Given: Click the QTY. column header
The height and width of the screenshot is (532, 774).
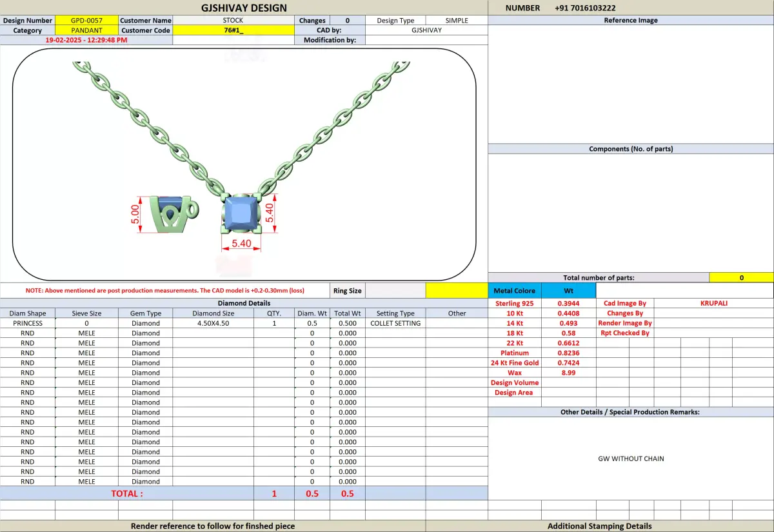Looking at the screenshot, I should click(274, 313).
